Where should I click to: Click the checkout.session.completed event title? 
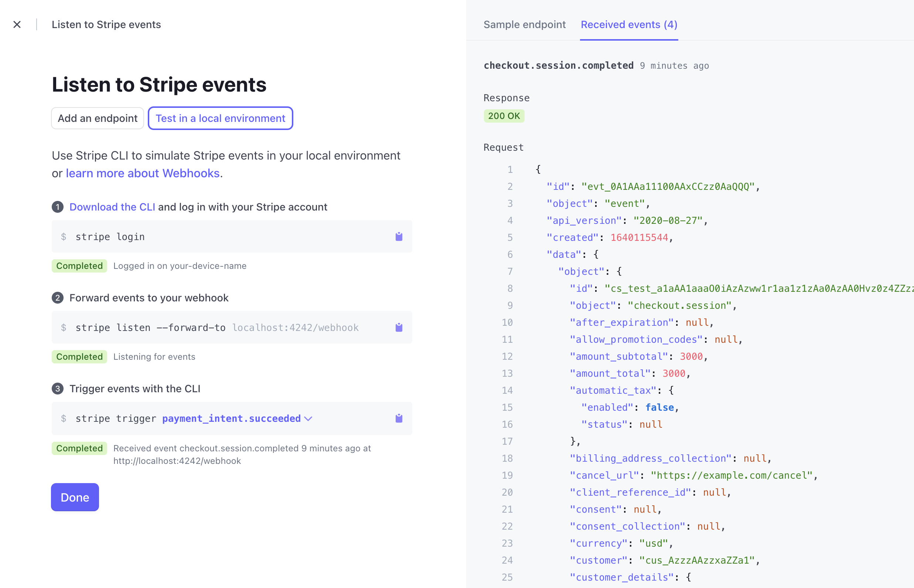[x=558, y=65]
